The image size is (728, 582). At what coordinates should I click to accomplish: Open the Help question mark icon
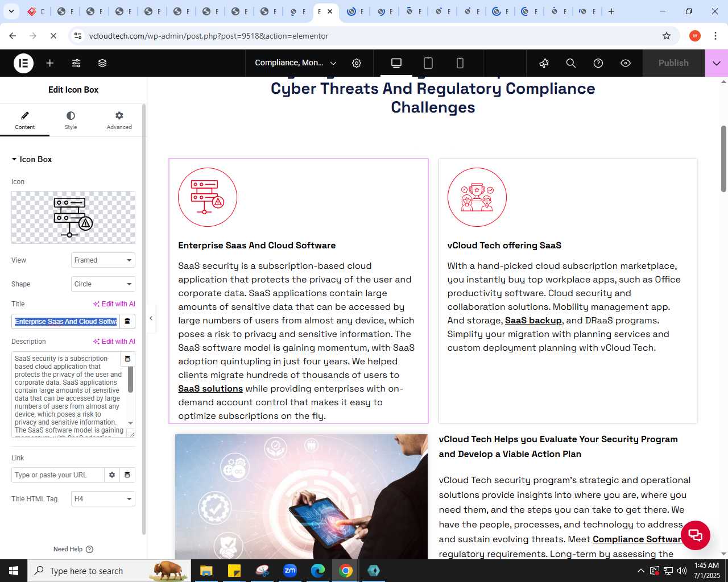pyautogui.click(x=598, y=63)
